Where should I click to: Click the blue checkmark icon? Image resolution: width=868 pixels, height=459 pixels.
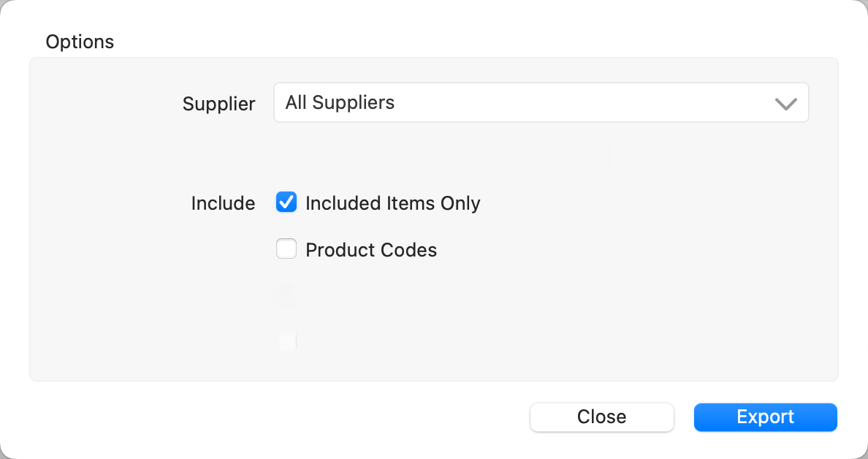coord(286,202)
